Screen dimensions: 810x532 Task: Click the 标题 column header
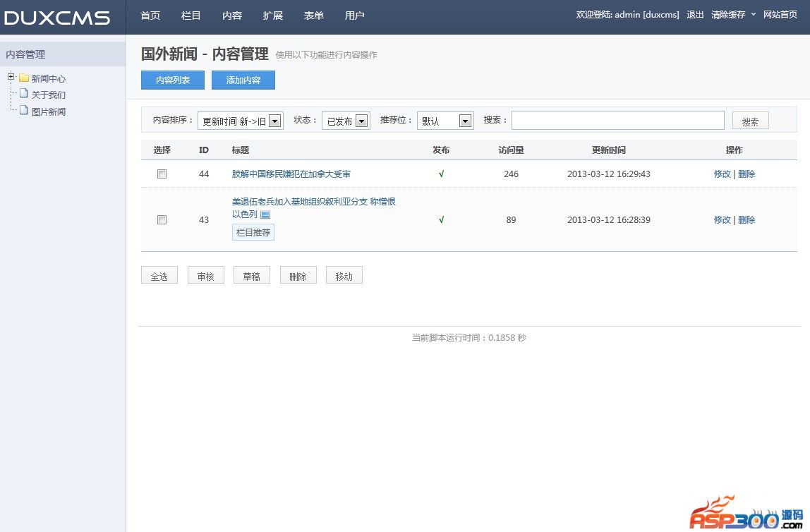pos(240,150)
